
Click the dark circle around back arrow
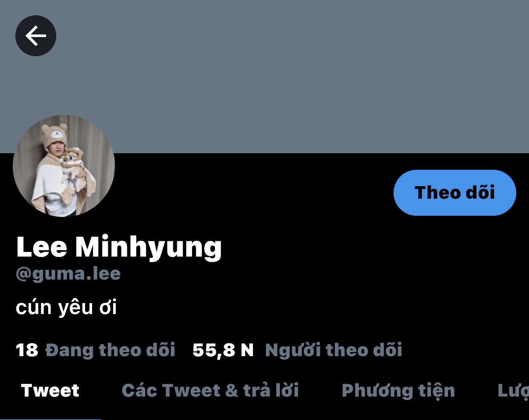click(x=36, y=36)
